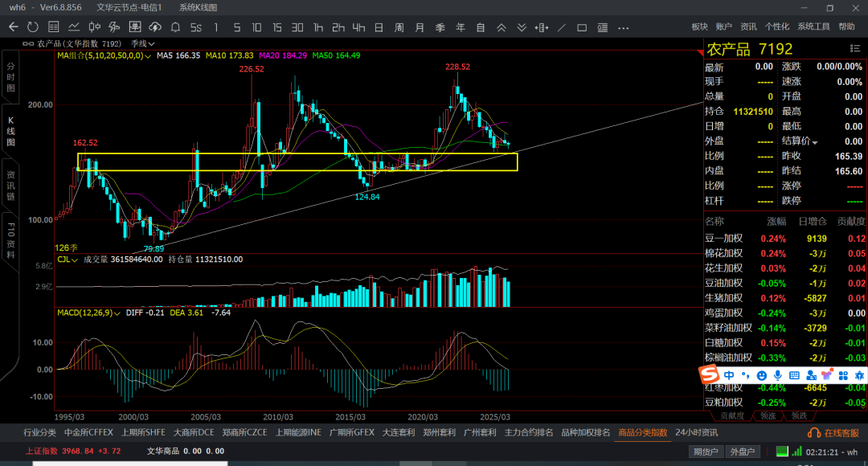Switch the chart to the 周 weekly period

pyautogui.click(x=399, y=27)
